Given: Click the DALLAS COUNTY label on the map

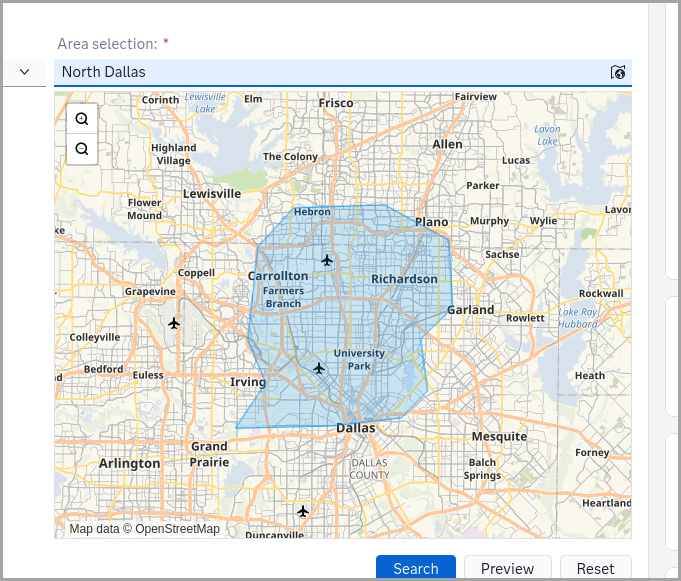Looking at the screenshot, I should pyautogui.click(x=369, y=469).
